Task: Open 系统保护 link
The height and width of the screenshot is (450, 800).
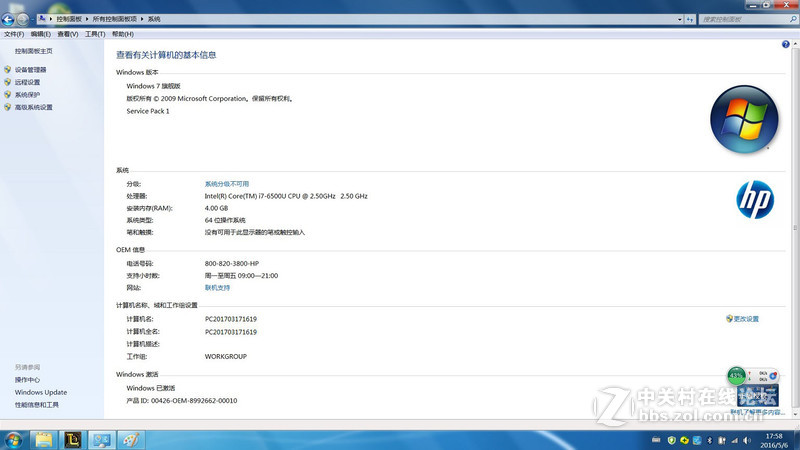Action: [x=27, y=95]
